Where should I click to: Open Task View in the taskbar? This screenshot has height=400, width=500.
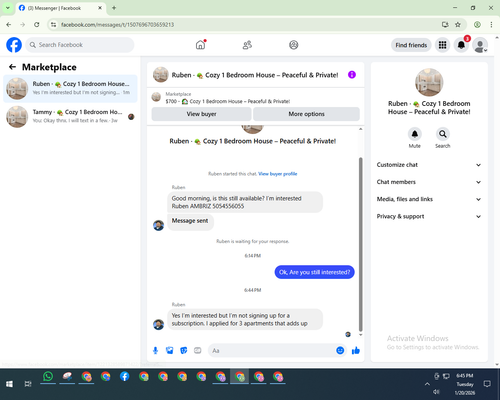coord(28,384)
